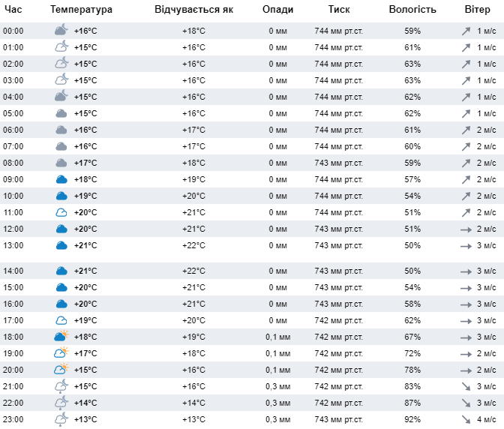504x429 pixels.
Task: Click the +21°C temperature at 14:00
Action: (85, 271)
